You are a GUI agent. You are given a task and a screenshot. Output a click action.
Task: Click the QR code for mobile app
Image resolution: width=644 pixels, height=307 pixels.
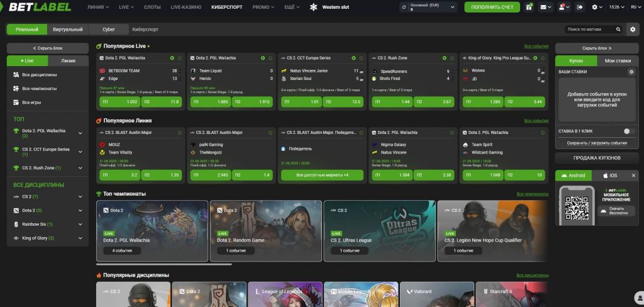coord(577,208)
